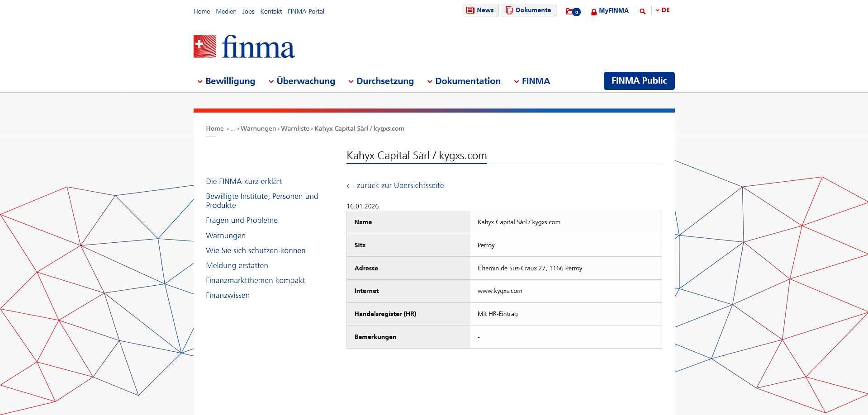Click the page heading Kahyx Capital Sàrl / kygxs.com
Screen dimensions: 868x415
(417, 156)
